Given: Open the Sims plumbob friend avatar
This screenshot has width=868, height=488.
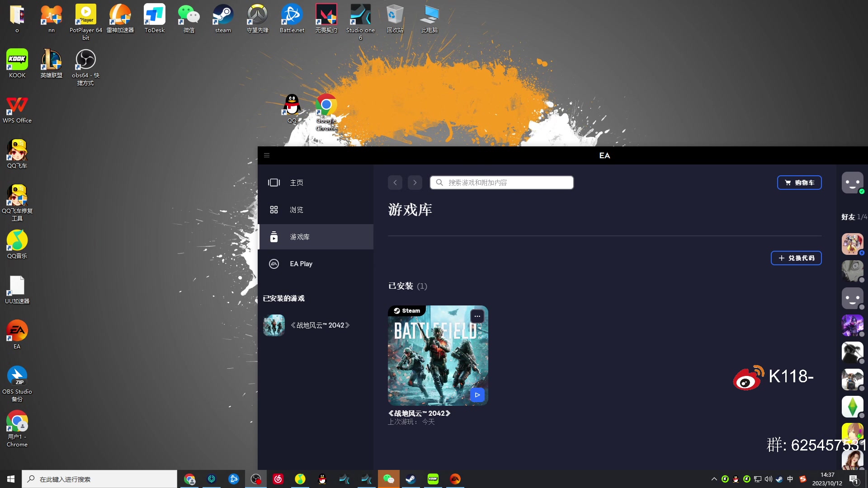Looking at the screenshot, I should click(x=853, y=407).
